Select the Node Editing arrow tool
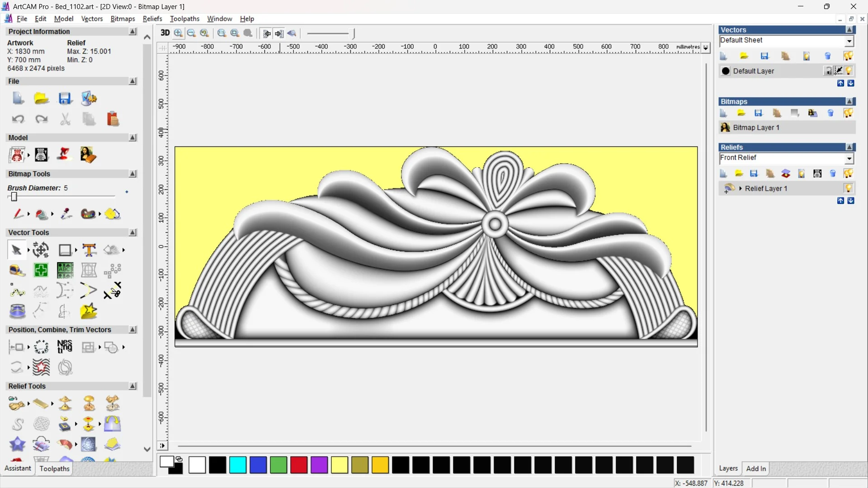The width and height of the screenshot is (868, 488). tap(17, 250)
